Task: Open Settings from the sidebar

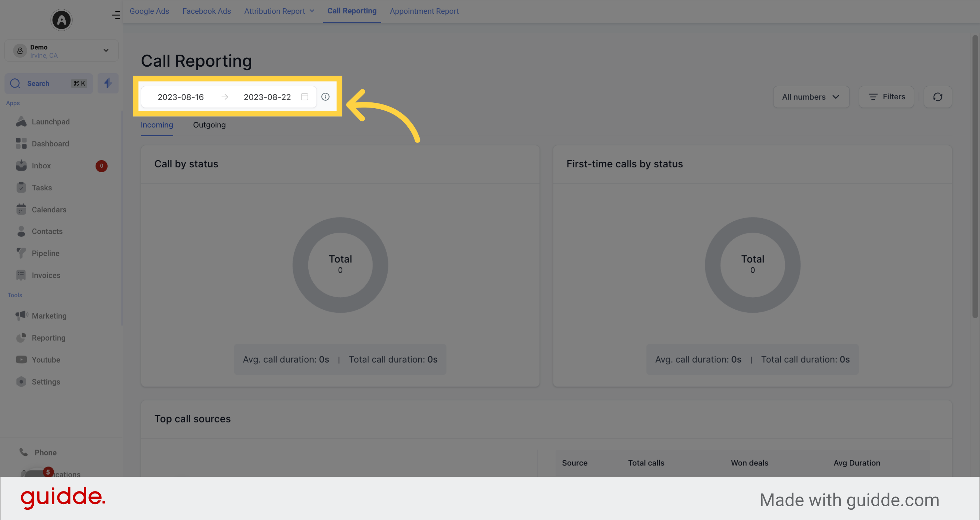Action: (x=46, y=381)
